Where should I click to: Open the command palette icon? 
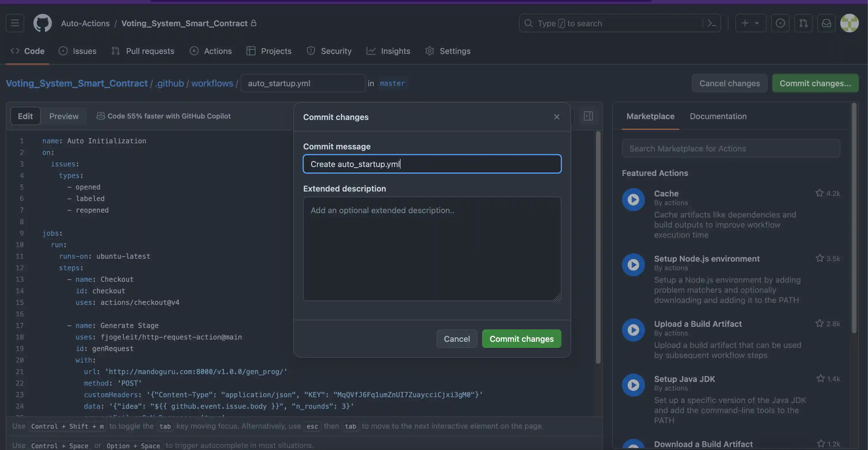pyautogui.click(x=711, y=23)
